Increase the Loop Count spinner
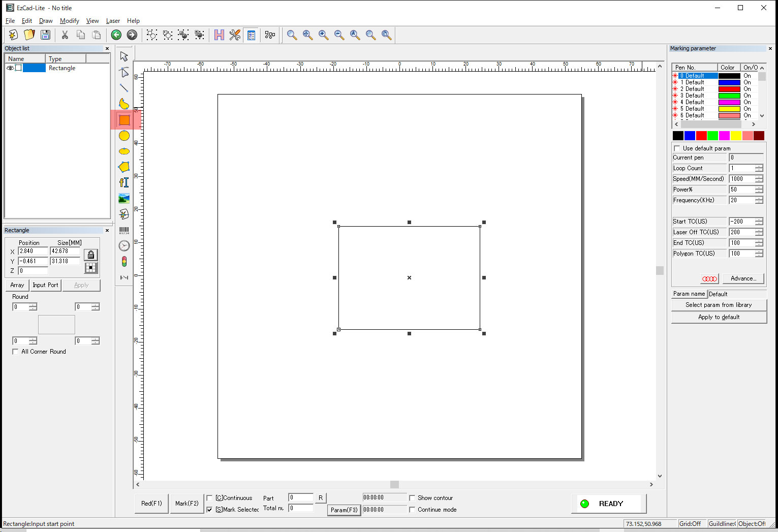 (759, 166)
